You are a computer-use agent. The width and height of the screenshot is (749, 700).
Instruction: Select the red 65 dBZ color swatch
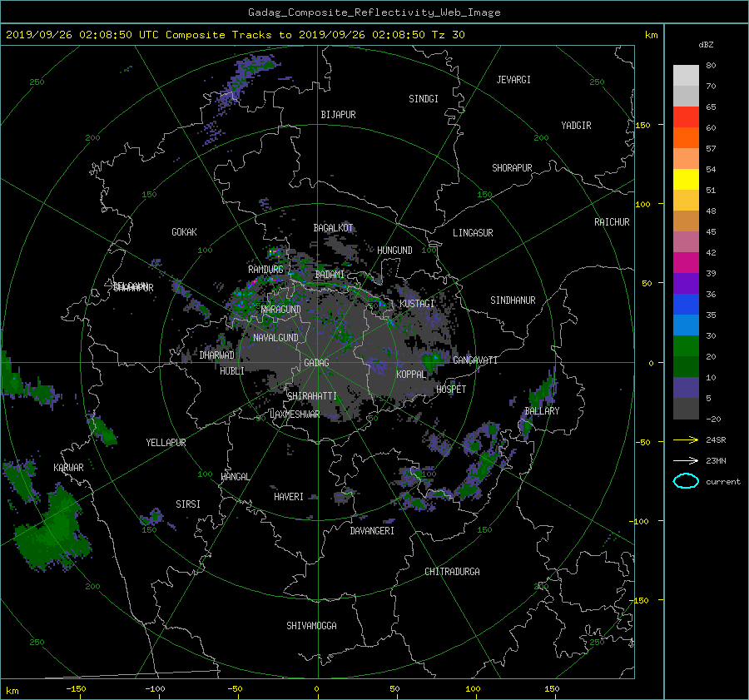(686, 117)
